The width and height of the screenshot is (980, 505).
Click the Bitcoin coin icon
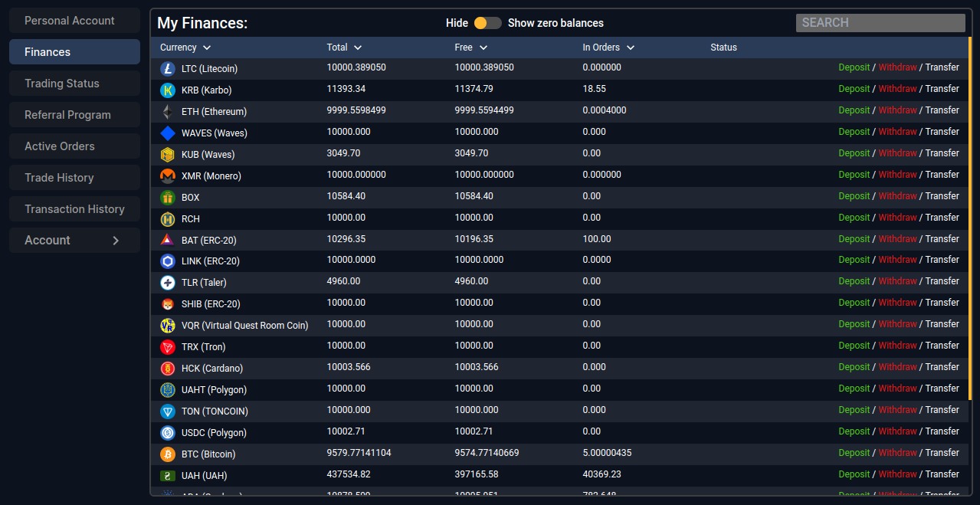pyautogui.click(x=168, y=454)
